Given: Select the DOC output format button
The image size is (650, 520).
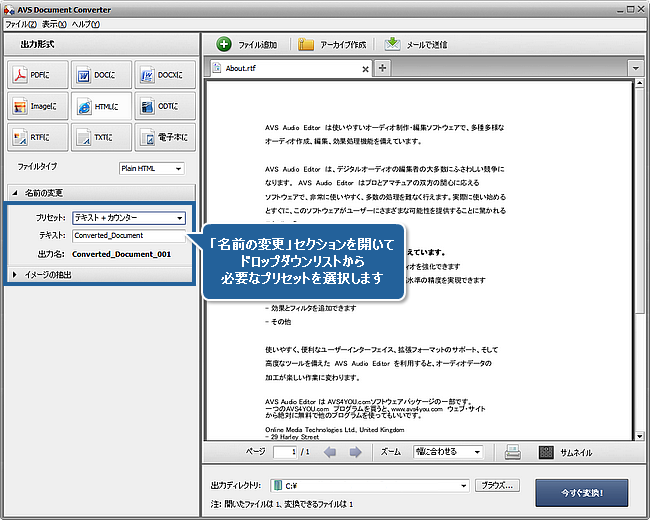Looking at the screenshot, I should pyautogui.click(x=102, y=75).
